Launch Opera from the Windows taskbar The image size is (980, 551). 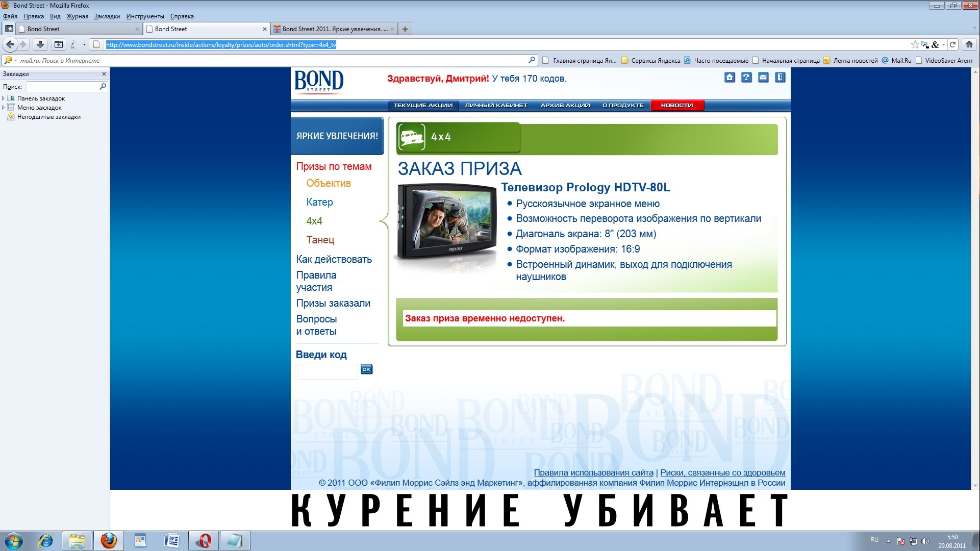click(x=204, y=540)
